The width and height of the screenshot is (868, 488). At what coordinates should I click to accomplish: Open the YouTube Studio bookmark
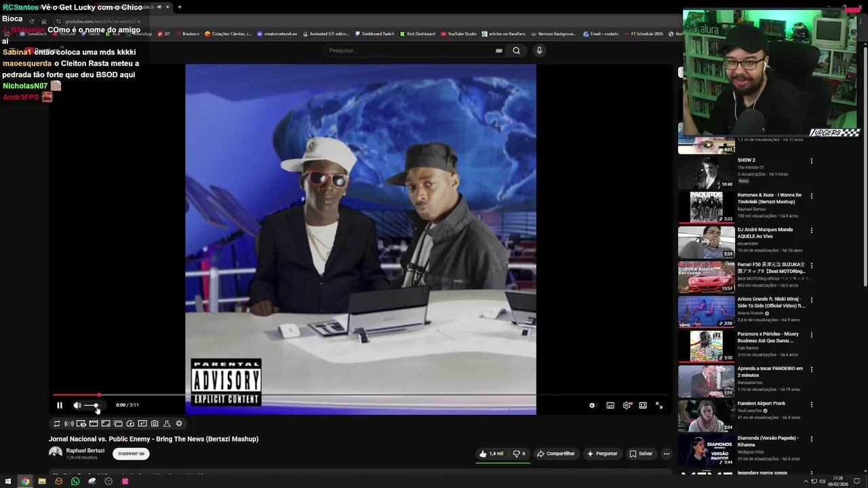[x=458, y=34]
